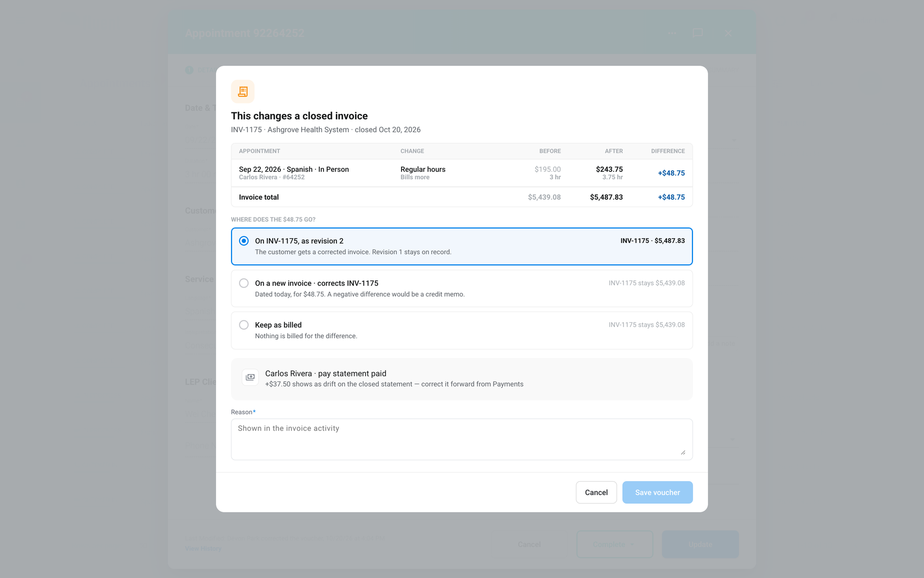Click the resize handle of Reason box
Viewport: 924px width, 578px height.
[x=683, y=452]
